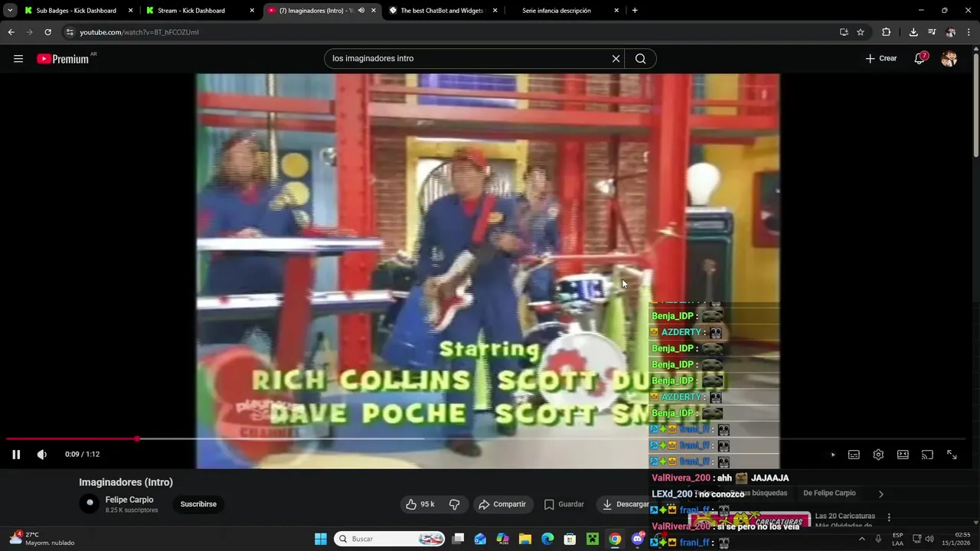Download video via Descargar button

pos(624,504)
